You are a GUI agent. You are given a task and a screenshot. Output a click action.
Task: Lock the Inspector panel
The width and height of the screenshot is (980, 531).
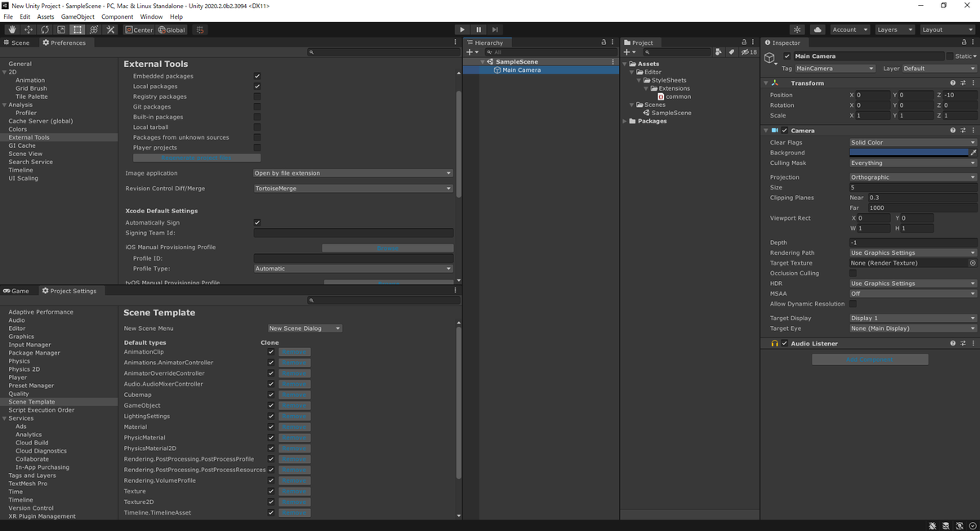coord(964,42)
